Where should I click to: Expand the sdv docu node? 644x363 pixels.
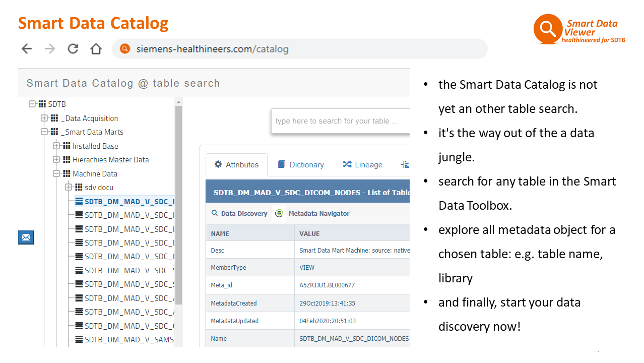coord(69,188)
